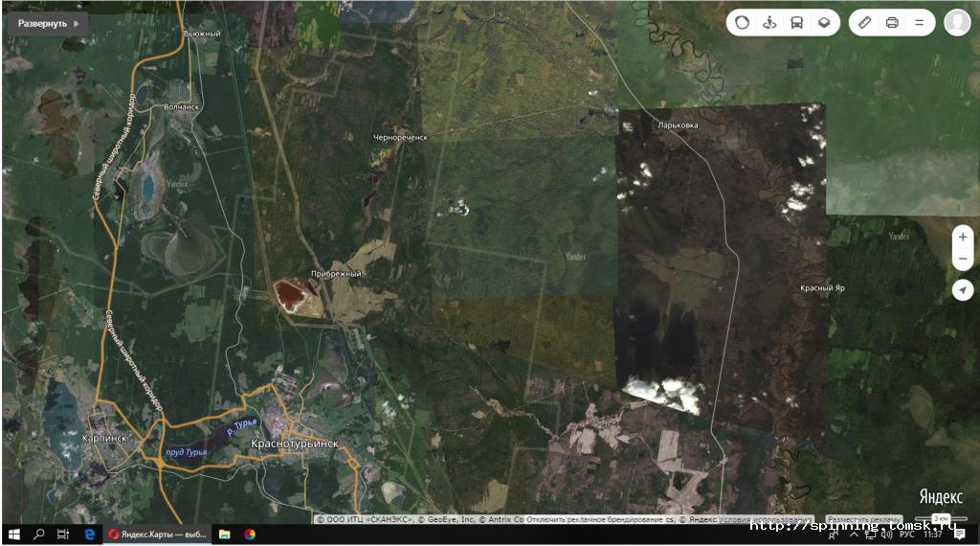Switch to Яндекс.Карты taskbar window
Viewport: 980px width, 546px height.
click(x=158, y=535)
